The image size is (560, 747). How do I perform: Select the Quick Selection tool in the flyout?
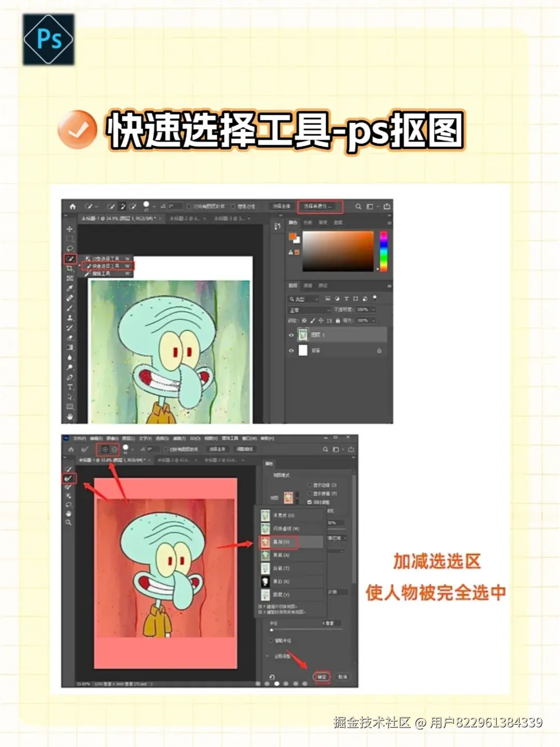click(x=107, y=265)
